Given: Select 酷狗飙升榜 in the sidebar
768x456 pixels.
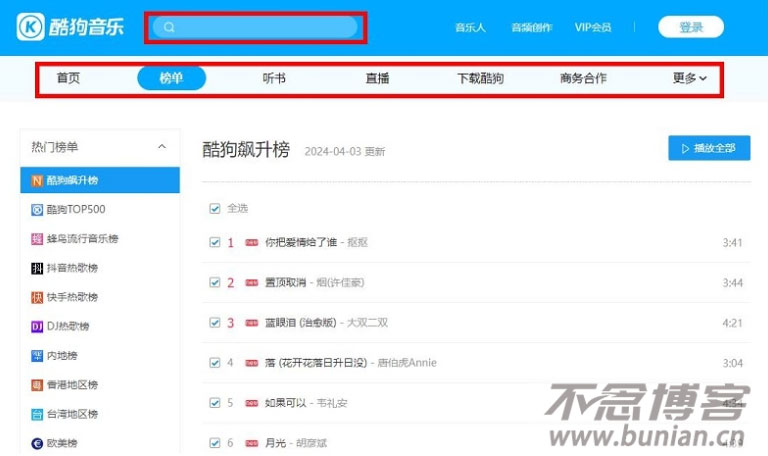Looking at the screenshot, I should point(100,180).
